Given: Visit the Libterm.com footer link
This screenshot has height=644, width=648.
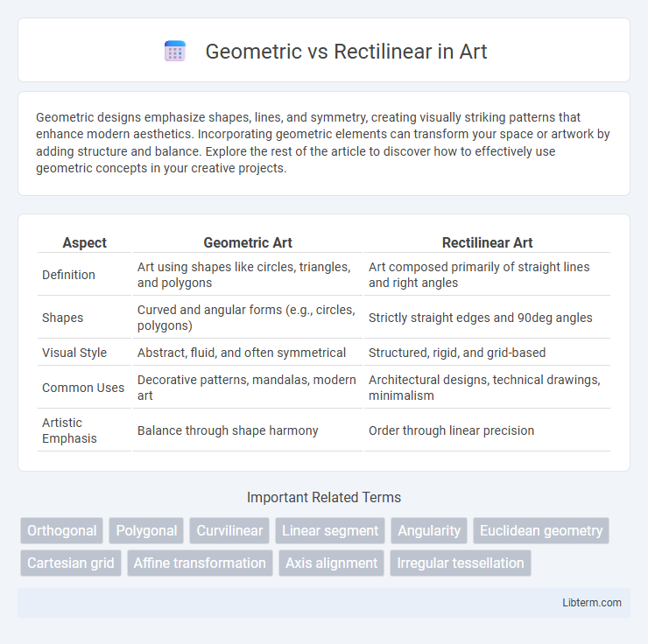Looking at the screenshot, I should pyautogui.click(x=591, y=603).
